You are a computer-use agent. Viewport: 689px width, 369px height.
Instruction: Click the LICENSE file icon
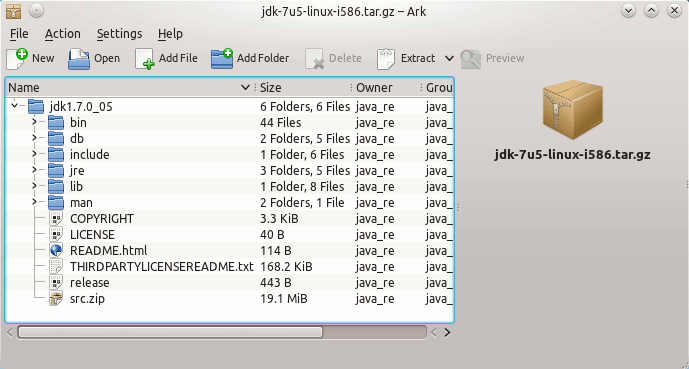click(x=56, y=235)
